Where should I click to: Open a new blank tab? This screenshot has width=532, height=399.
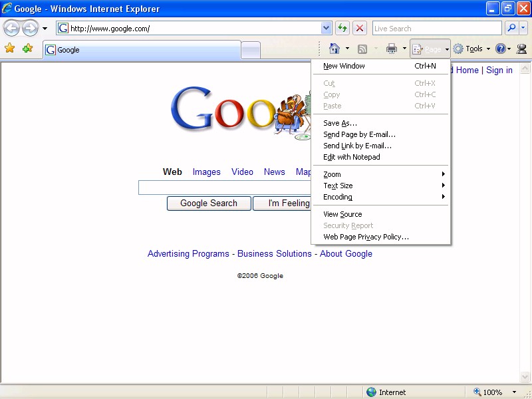[251, 51]
